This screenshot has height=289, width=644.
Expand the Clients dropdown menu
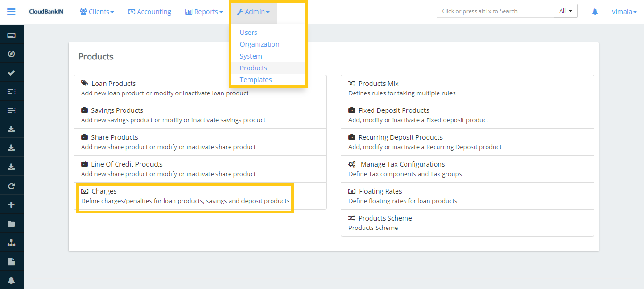[x=97, y=12]
